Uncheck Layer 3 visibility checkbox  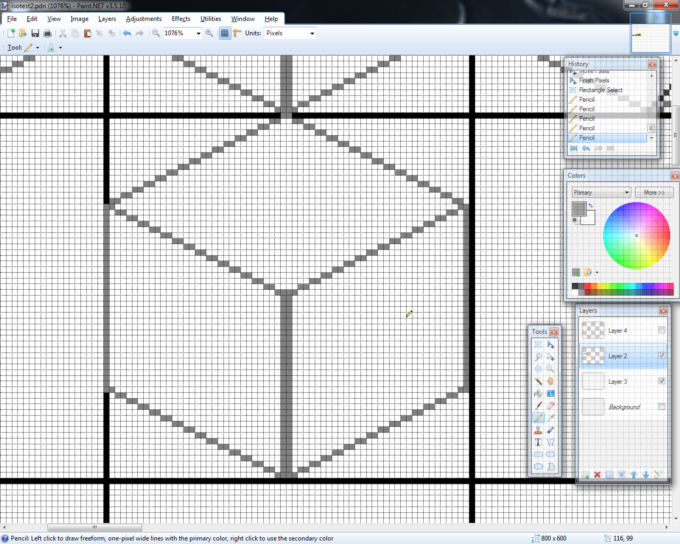[x=661, y=381]
